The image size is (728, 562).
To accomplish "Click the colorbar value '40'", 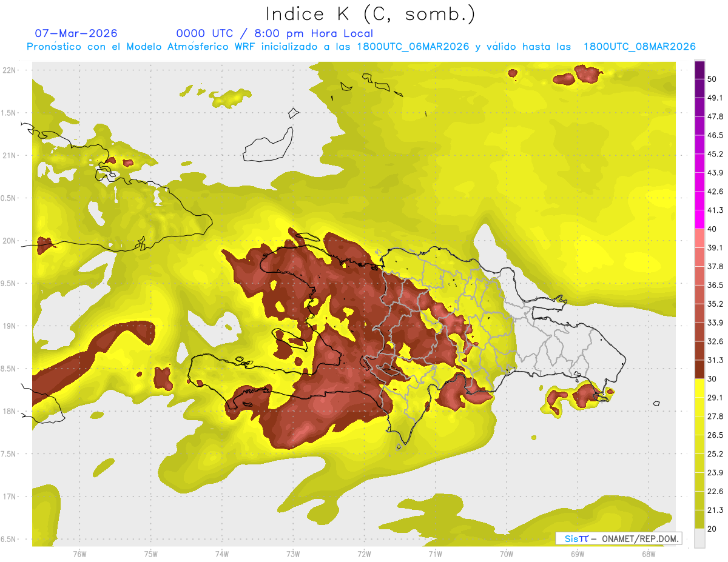I will pos(713,229).
